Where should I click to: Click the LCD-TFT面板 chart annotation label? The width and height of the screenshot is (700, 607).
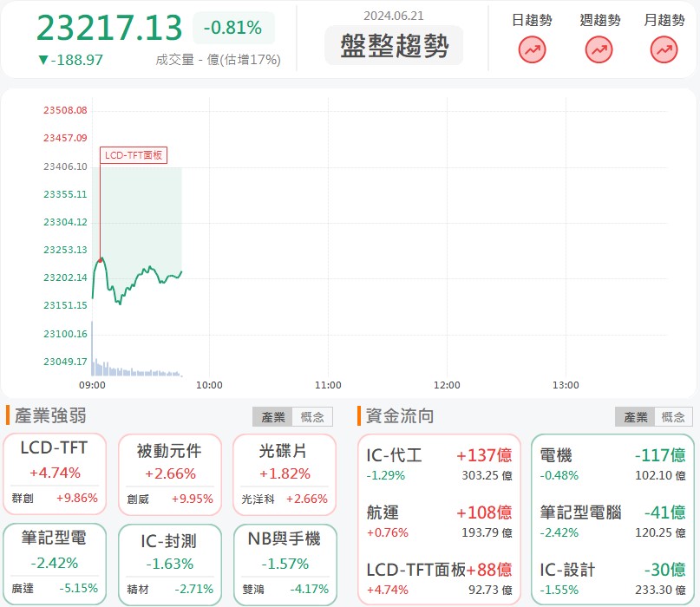134,155
